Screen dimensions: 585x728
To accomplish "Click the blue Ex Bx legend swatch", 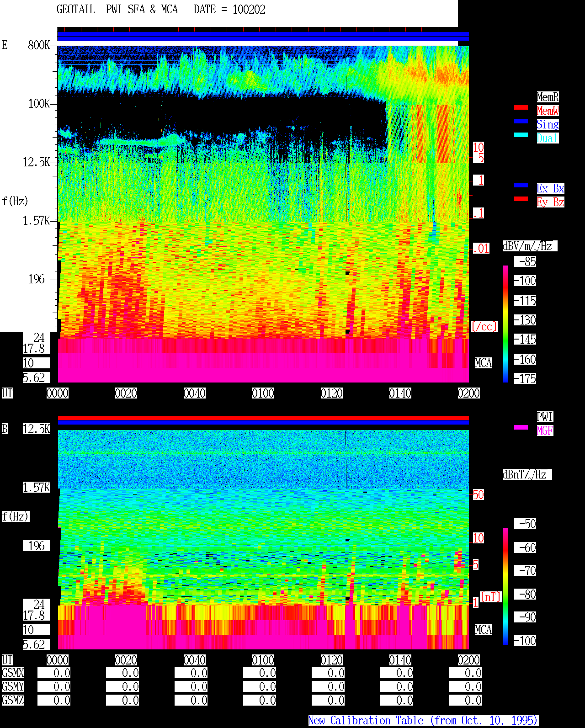I will 521,185.
